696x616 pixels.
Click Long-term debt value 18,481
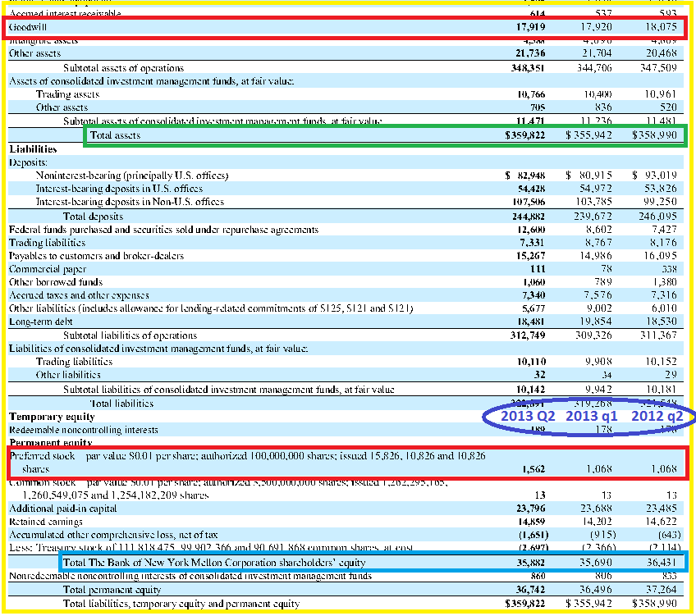tap(530, 322)
